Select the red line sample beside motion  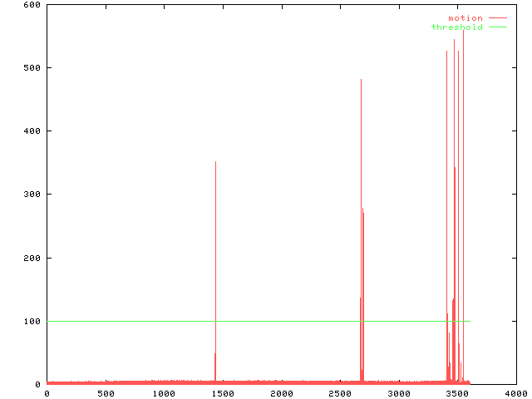(497, 18)
